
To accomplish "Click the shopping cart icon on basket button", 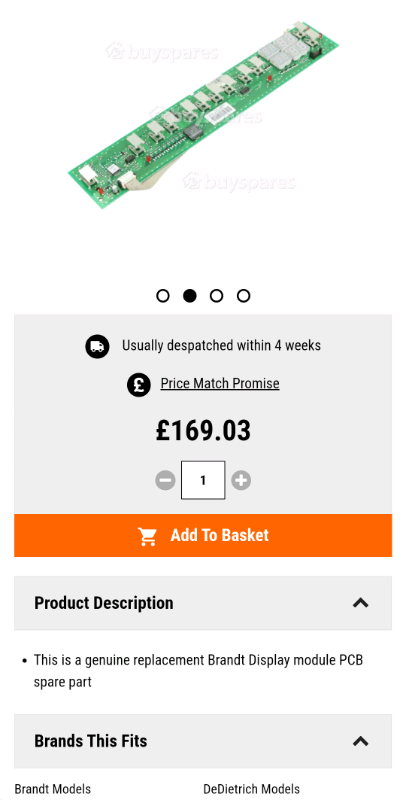I will pos(148,536).
